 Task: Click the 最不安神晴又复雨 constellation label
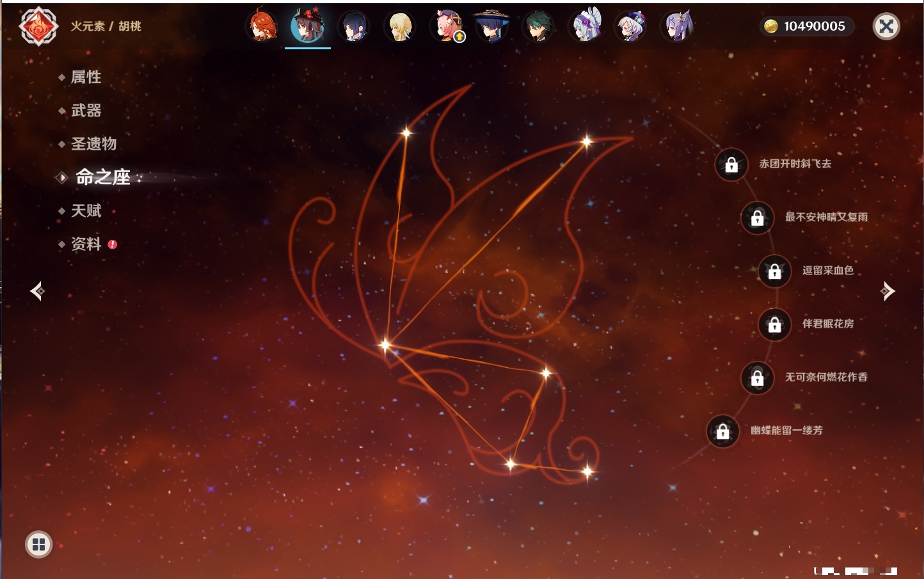(826, 217)
